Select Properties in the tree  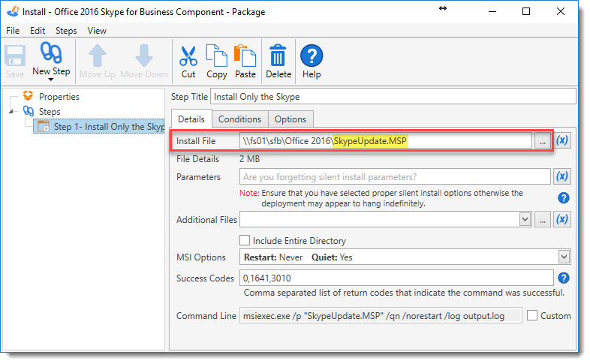coord(59,97)
